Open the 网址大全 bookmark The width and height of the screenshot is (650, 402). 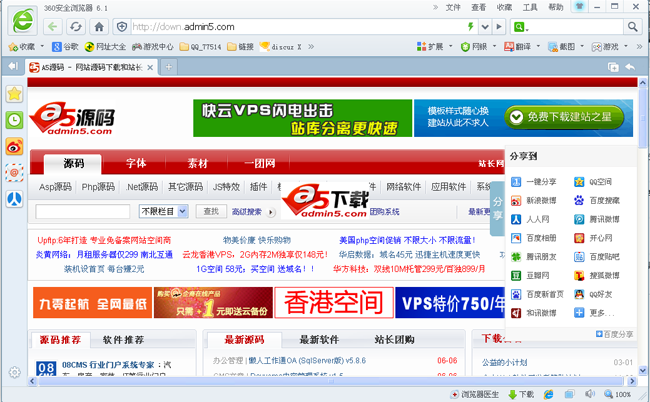pyautogui.click(x=105, y=46)
